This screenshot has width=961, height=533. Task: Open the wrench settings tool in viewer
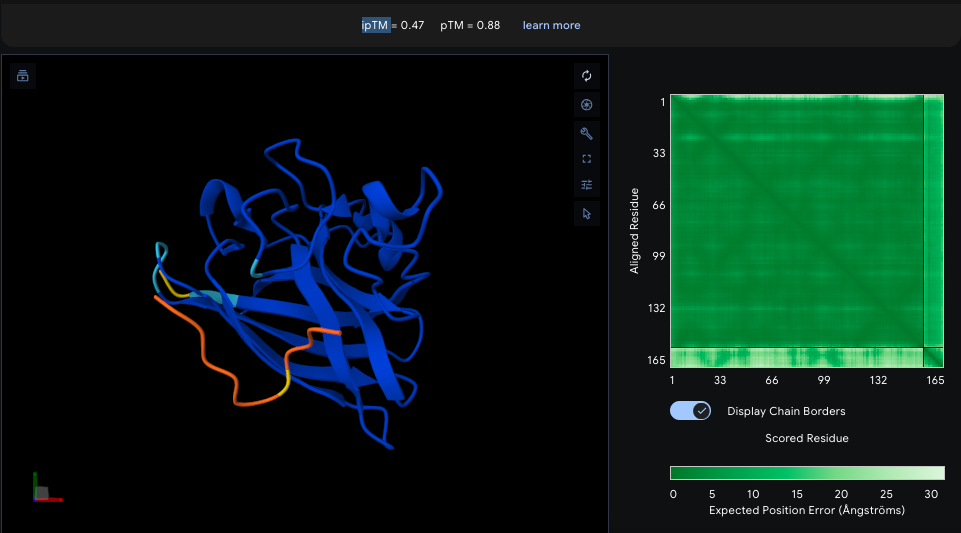pyautogui.click(x=587, y=133)
